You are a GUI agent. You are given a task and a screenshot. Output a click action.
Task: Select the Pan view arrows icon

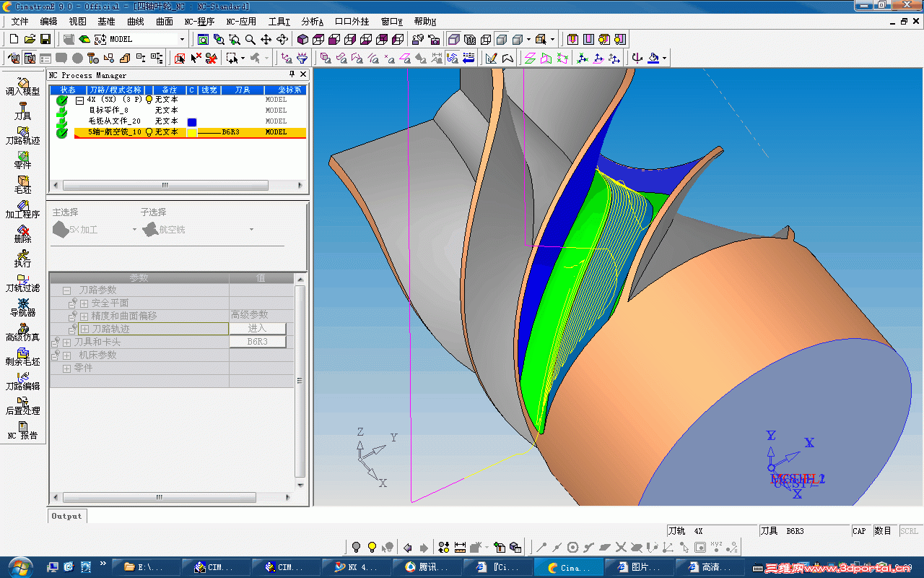tap(266, 39)
